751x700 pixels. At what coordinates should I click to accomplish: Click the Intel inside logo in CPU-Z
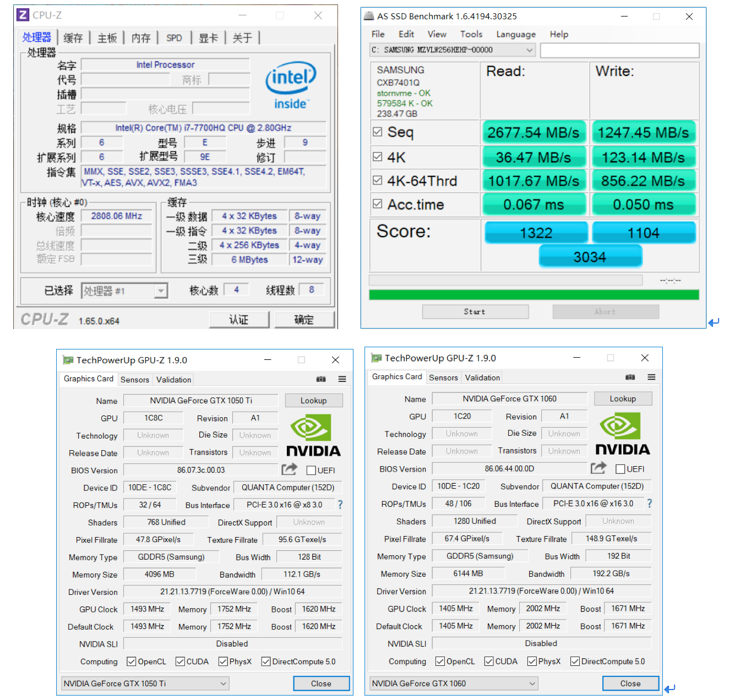pyautogui.click(x=291, y=85)
